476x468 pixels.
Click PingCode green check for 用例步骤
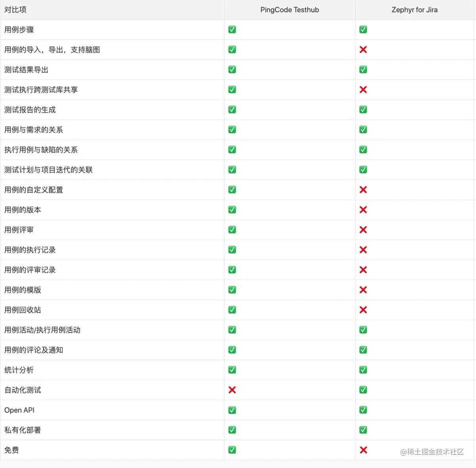(x=232, y=30)
